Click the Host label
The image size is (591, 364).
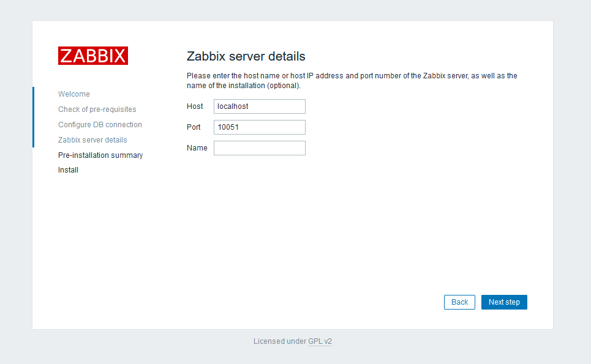coord(195,106)
